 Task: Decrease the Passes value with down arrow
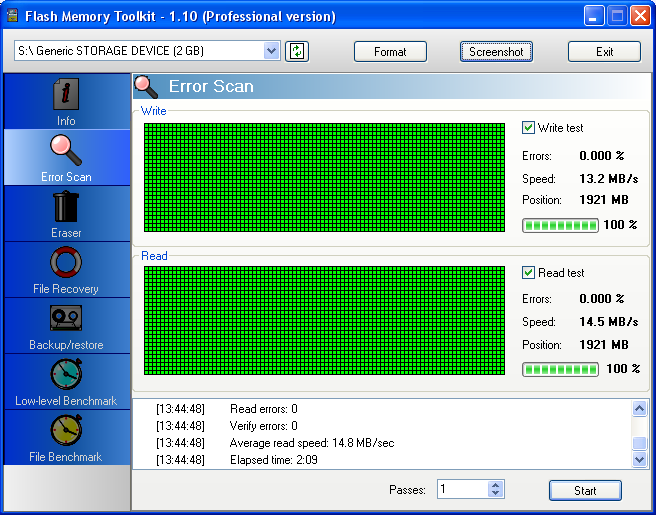(495, 493)
